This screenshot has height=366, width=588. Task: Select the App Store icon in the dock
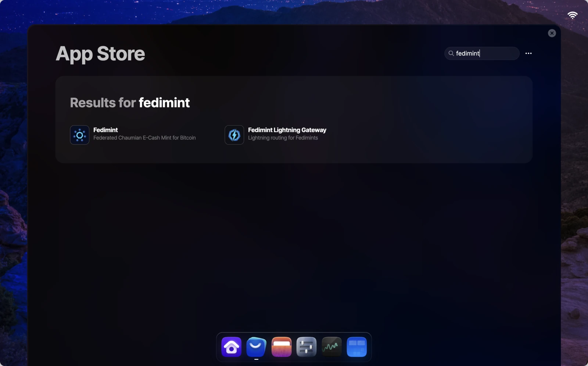[256, 346]
